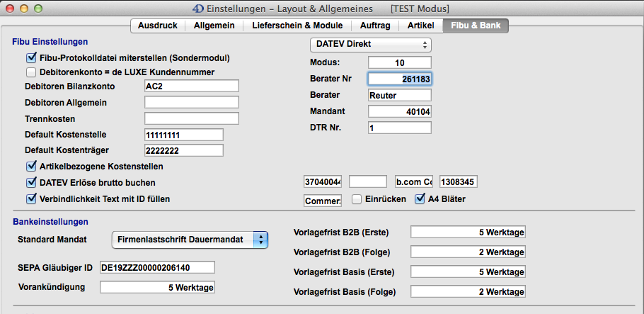The height and width of the screenshot is (314, 644).
Task: Open the Artikel tab
Action: click(x=420, y=26)
